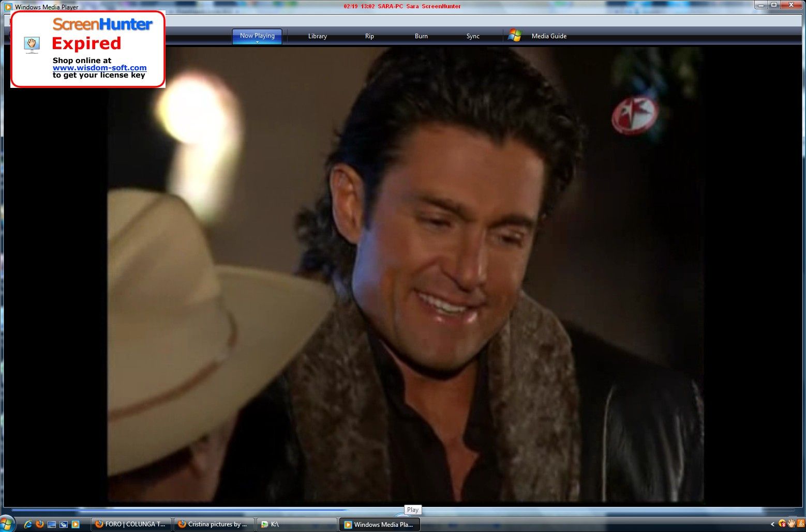Open Cristina pictures taskbar window
The width and height of the screenshot is (806, 532).
(214, 524)
